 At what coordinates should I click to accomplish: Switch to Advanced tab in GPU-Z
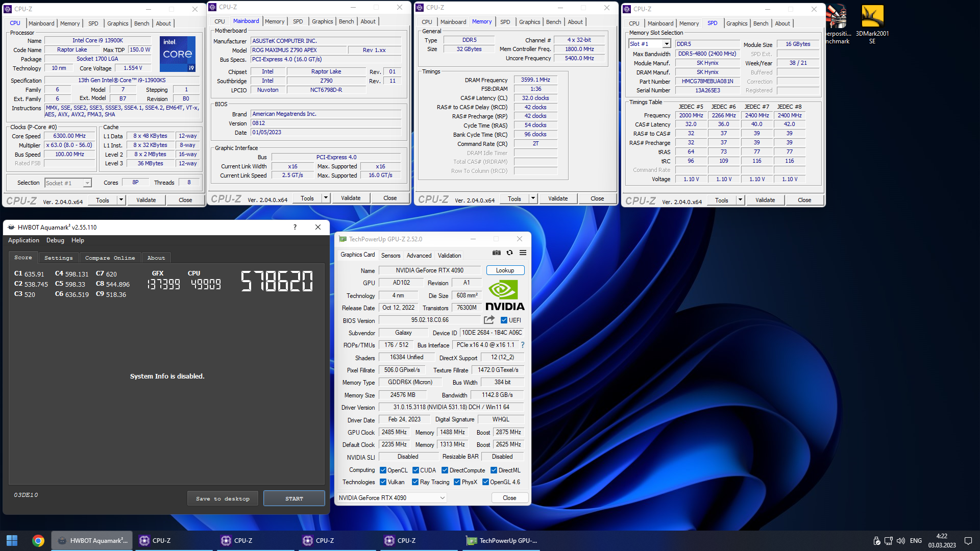pyautogui.click(x=419, y=256)
